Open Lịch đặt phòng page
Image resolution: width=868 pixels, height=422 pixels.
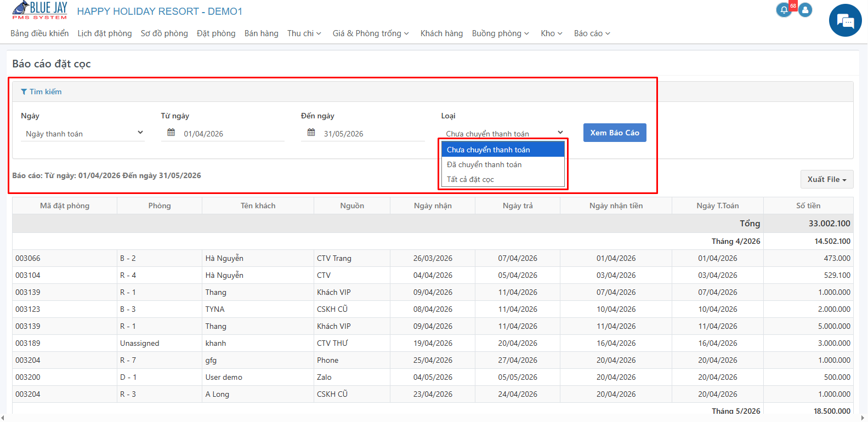[105, 33]
